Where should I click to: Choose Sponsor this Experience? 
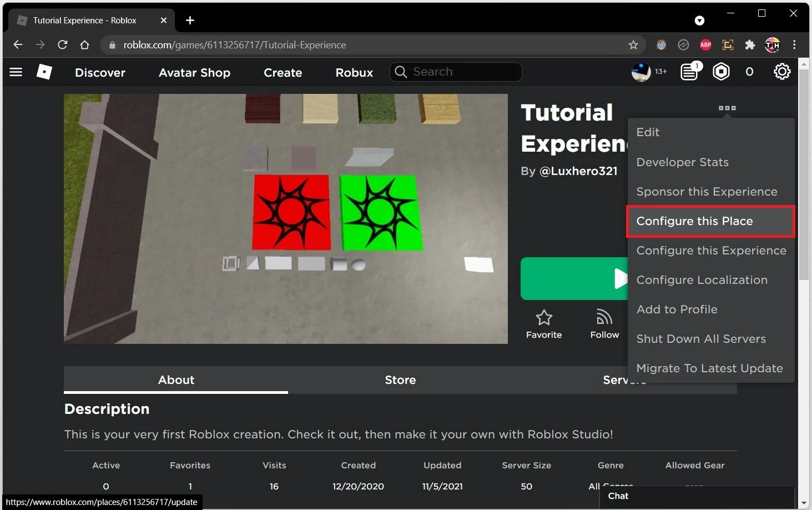point(711,192)
